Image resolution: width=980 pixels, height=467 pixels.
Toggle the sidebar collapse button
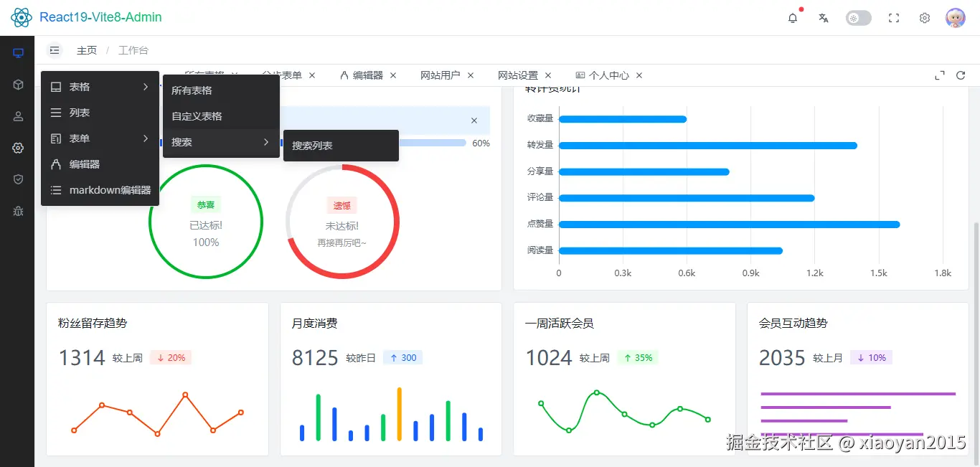coord(55,50)
